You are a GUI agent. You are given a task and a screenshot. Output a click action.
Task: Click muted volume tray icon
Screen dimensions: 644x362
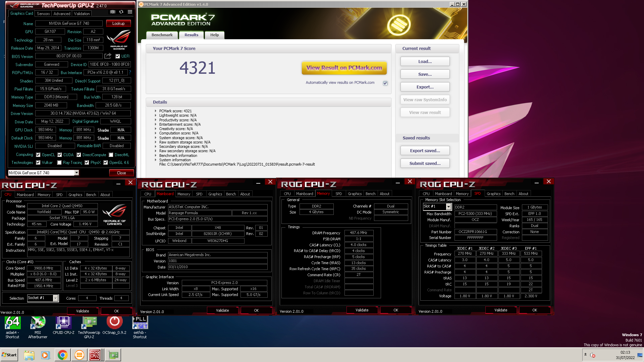[x=593, y=355]
